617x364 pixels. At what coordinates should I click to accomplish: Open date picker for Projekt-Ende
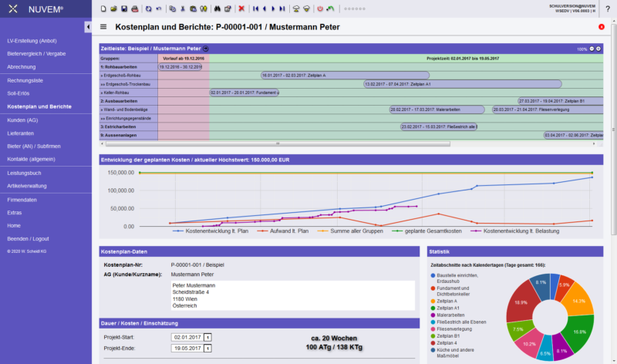pos(207,349)
